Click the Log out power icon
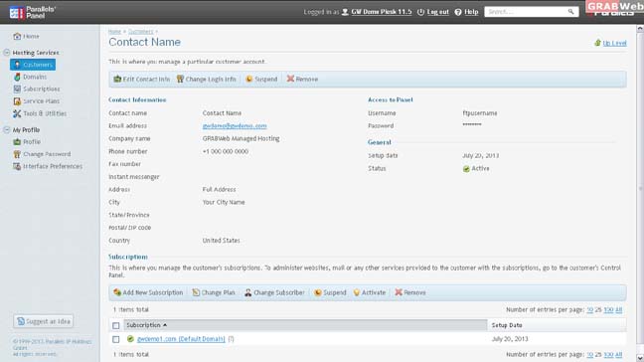Screen dimensions: 644x362 click(420, 12)
